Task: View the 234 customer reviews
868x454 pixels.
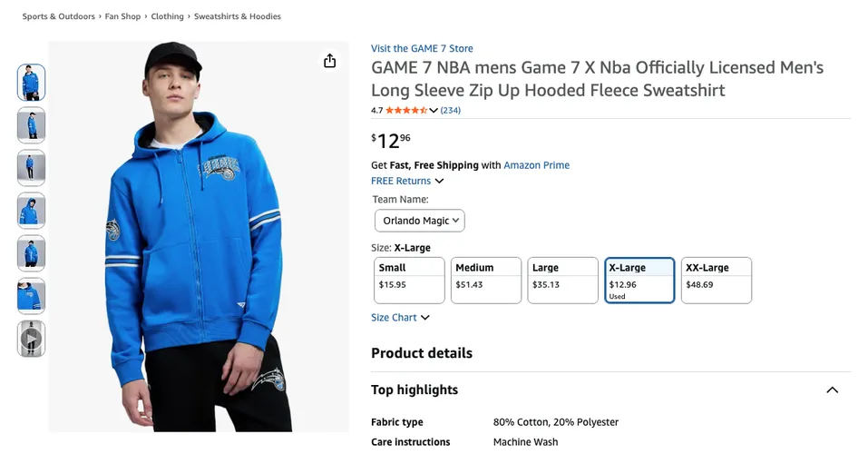Action: click(451, 110)
